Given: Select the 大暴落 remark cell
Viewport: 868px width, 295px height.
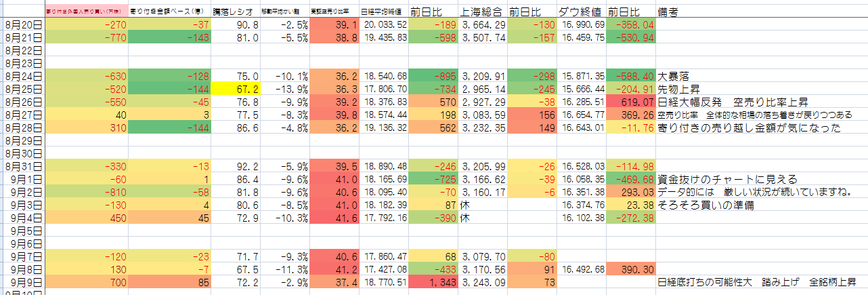Looking at the screenshot, I should (x=677, y=75).
